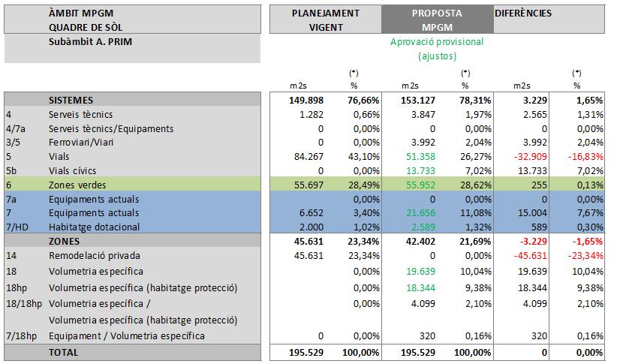Select the red -23,34% percentage cell

pyautogui.click(x=585, y=256)
